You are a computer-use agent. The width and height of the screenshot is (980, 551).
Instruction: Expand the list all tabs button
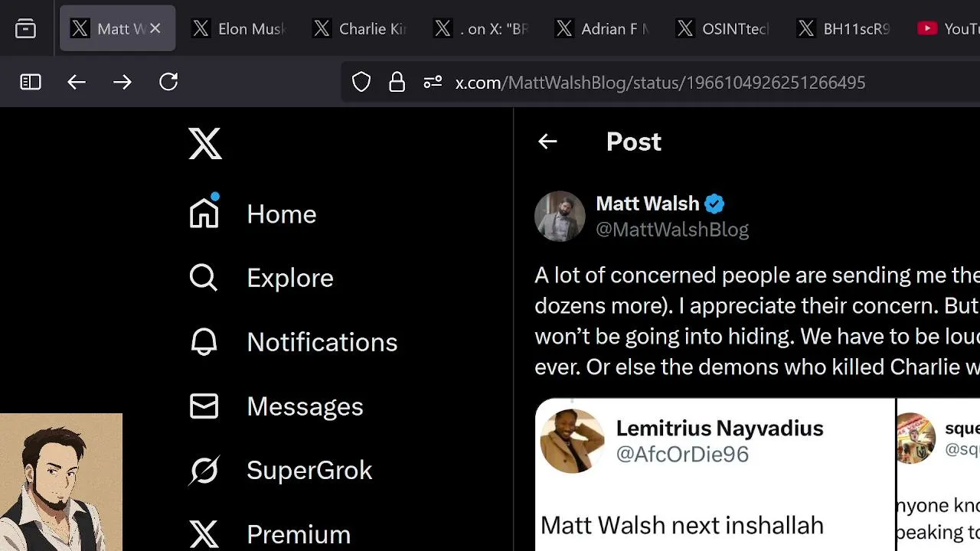(x=25, y=29)
